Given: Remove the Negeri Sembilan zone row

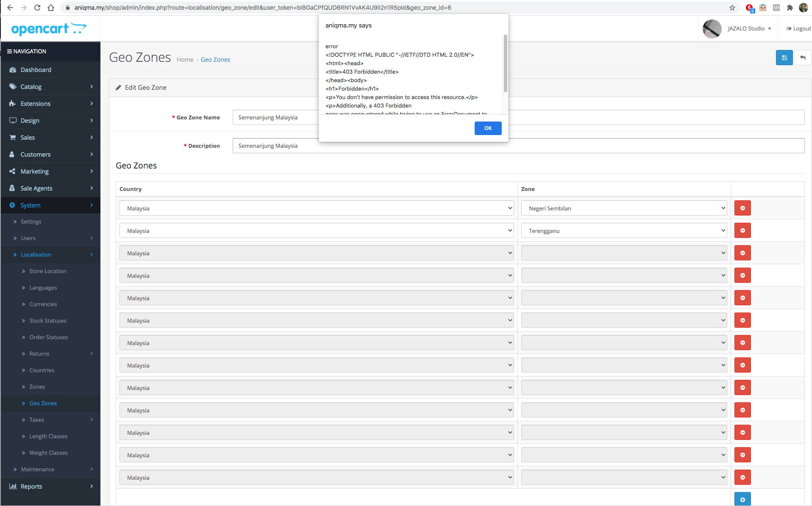Looking at the screenshot, I should tap(742, 208).
